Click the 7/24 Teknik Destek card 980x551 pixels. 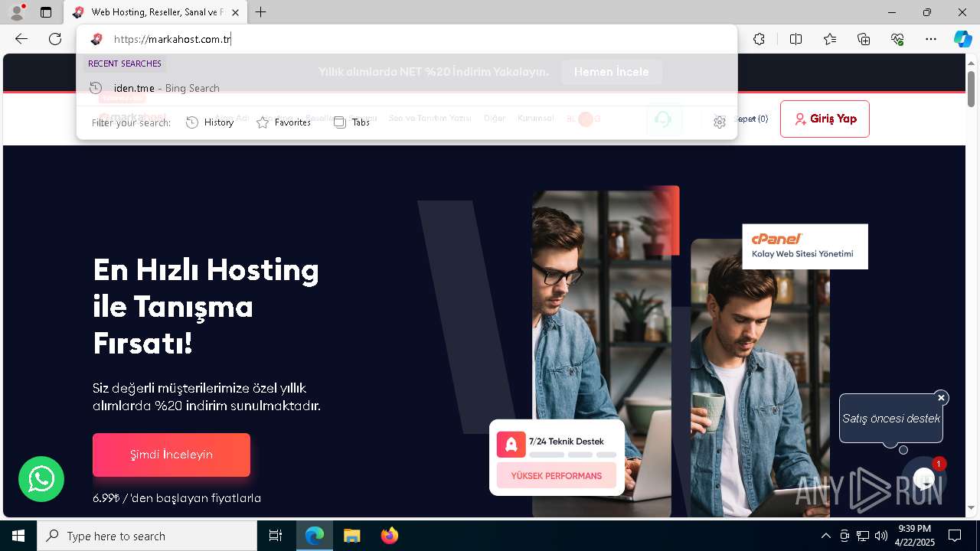click(557, 457)
